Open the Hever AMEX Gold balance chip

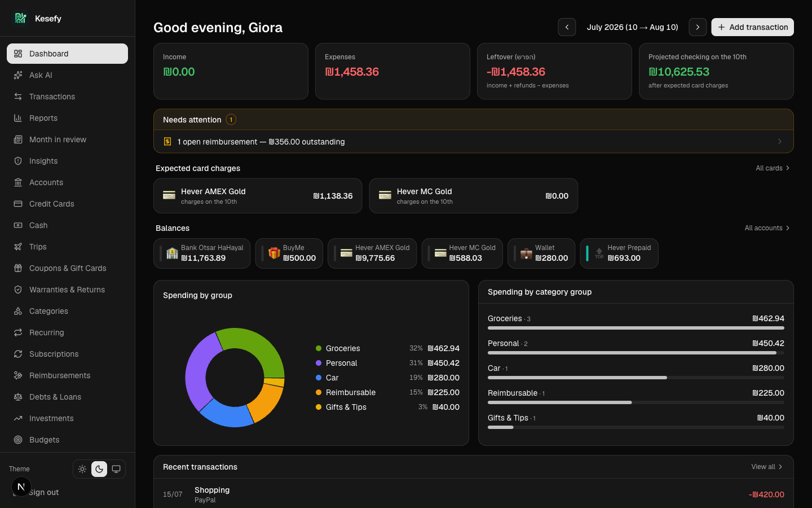pyautogui.click(x=372, y=253)
